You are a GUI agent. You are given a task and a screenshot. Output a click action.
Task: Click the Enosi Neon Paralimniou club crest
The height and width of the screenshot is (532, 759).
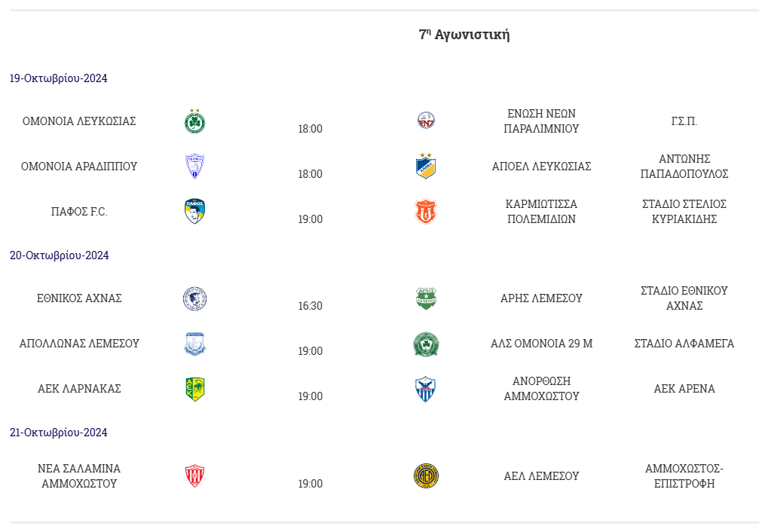426,120
